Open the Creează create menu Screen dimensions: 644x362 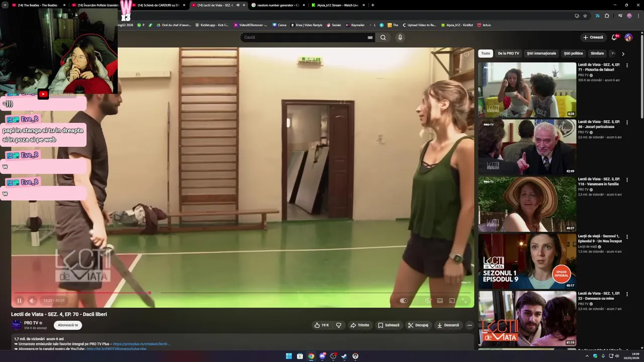click(x=593, y=37)
